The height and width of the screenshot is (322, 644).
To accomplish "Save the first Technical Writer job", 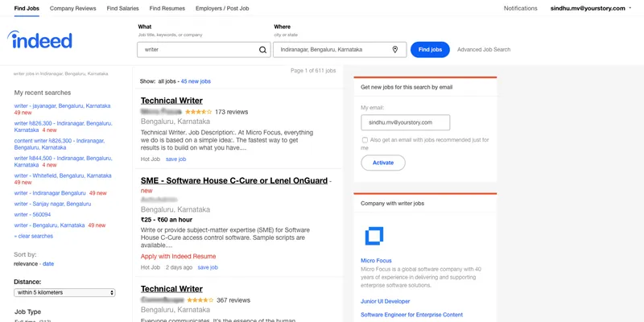I will click(175, 159).
